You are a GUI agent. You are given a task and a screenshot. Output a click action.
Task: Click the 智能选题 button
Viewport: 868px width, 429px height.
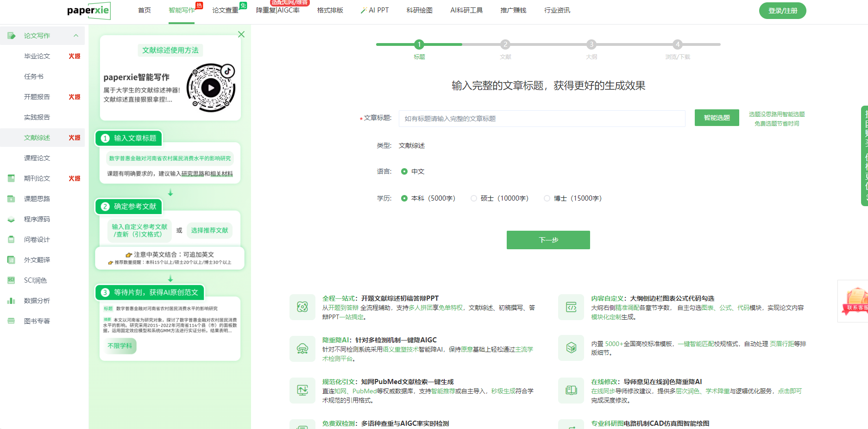(717, 118)
